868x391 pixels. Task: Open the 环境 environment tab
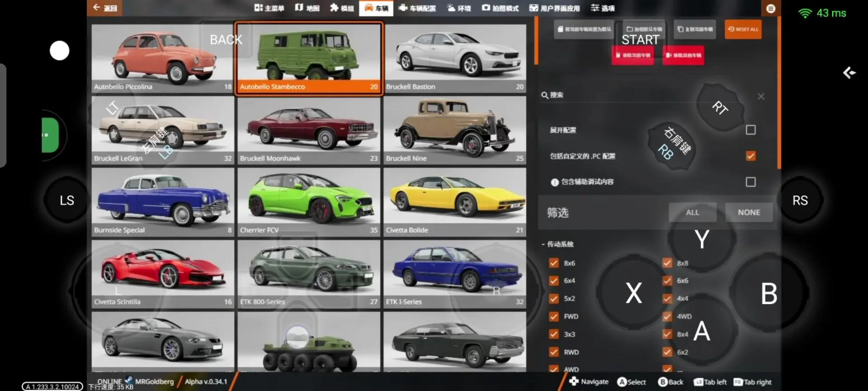(459, 8)
